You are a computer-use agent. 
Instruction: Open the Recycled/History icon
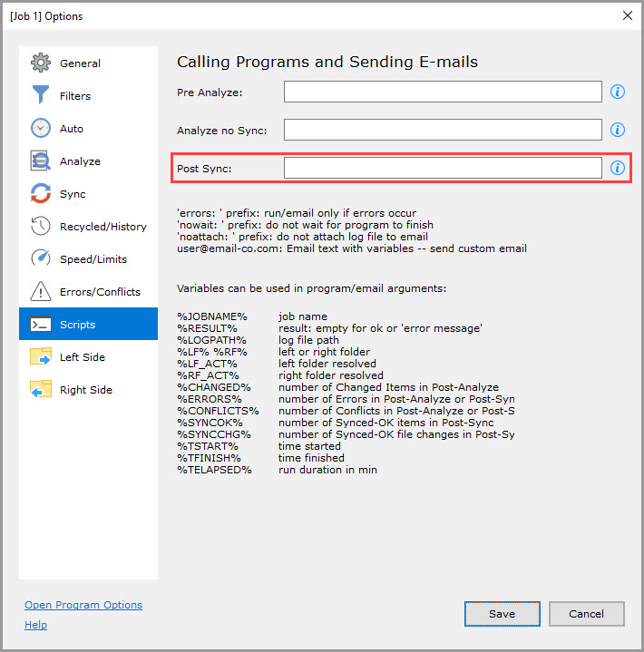(x=41, y=227)
